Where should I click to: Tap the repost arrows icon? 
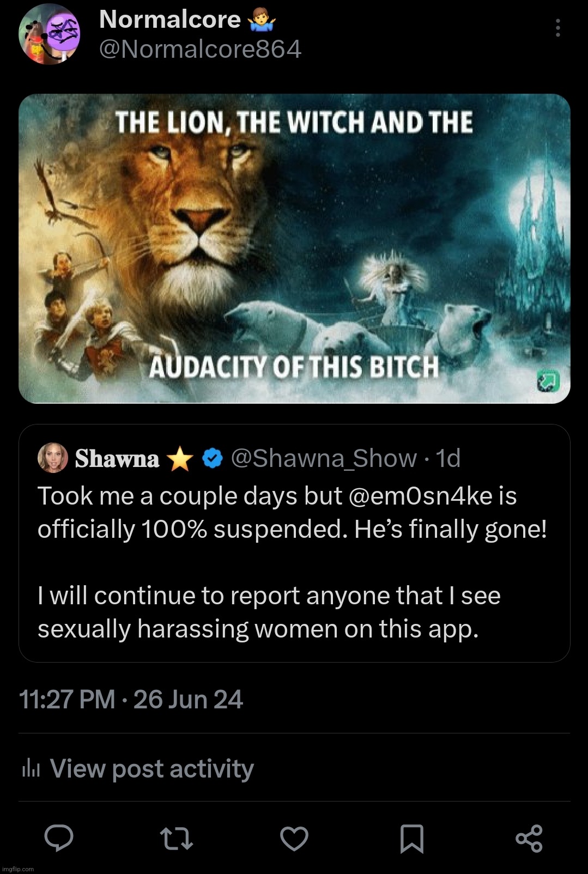pos(177,838)
